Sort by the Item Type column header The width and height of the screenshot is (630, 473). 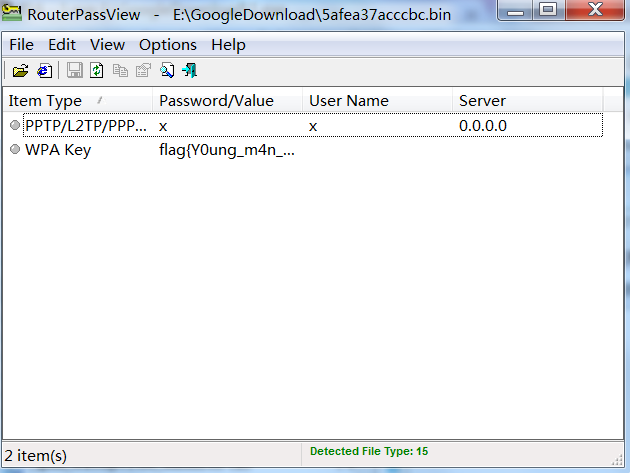[78, 100]
